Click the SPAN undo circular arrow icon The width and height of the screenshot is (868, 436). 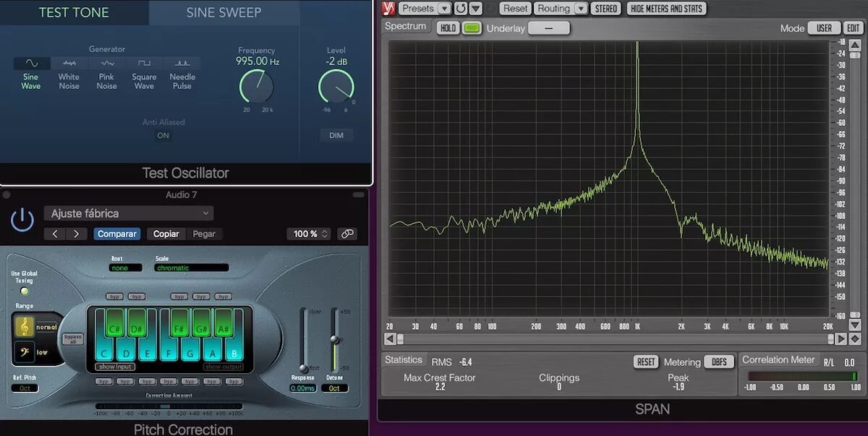pyautogui.click(x=461, y=9)
